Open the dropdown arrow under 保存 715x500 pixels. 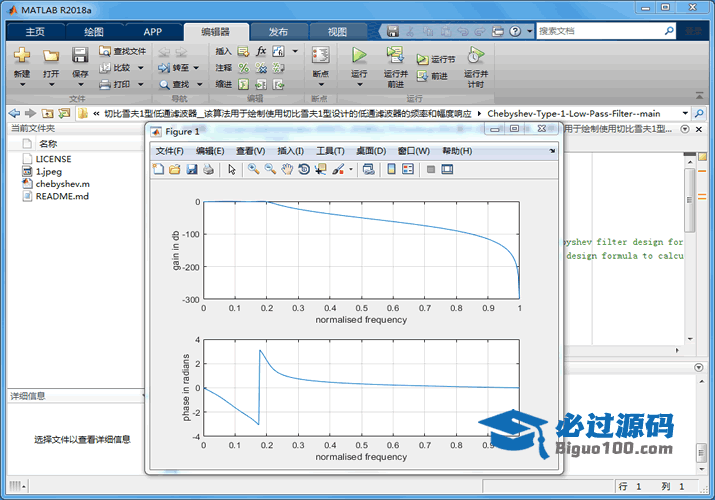pos(80,85)
